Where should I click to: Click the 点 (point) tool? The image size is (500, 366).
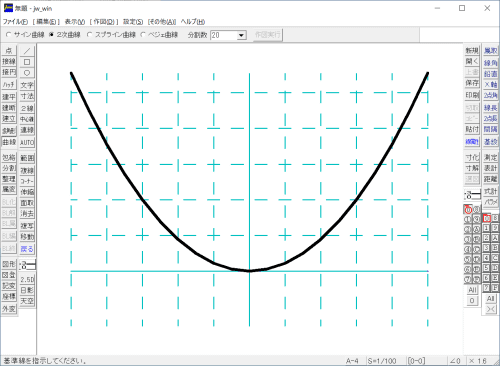pos(9,50)
